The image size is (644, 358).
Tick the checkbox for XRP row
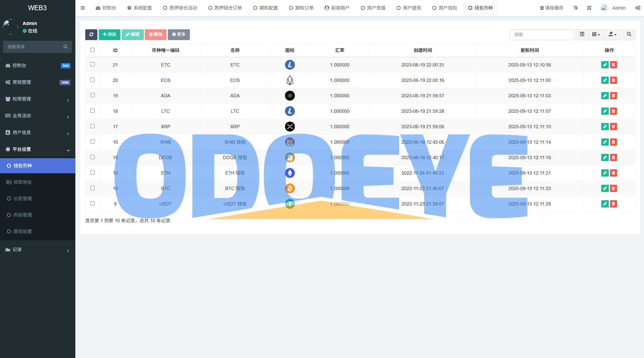pos(92,126)
